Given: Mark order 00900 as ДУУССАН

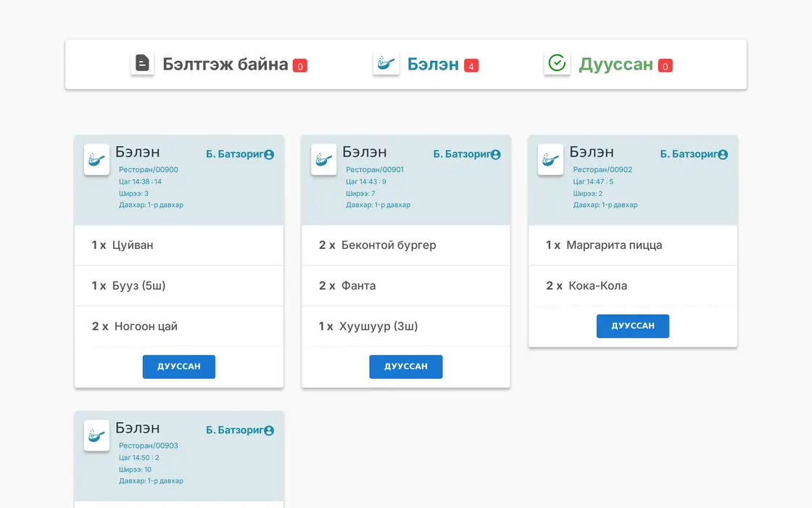Looking at the screenshot, I should [x=178, y=366].
